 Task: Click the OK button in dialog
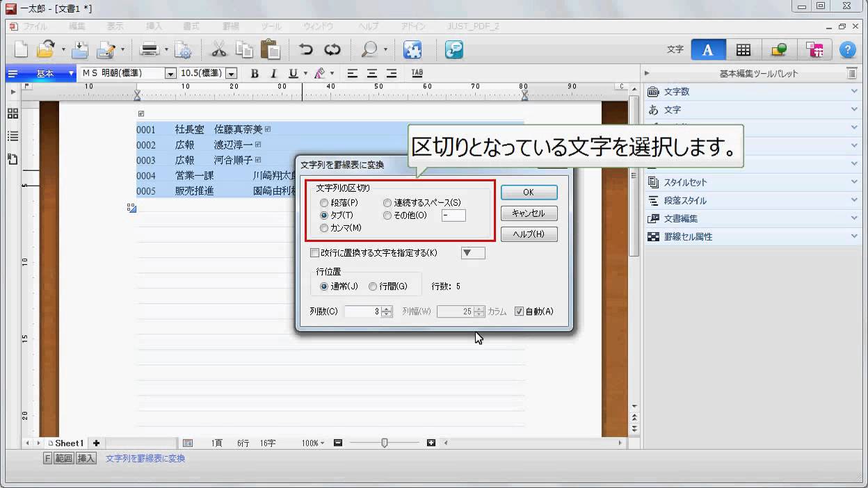529,193
